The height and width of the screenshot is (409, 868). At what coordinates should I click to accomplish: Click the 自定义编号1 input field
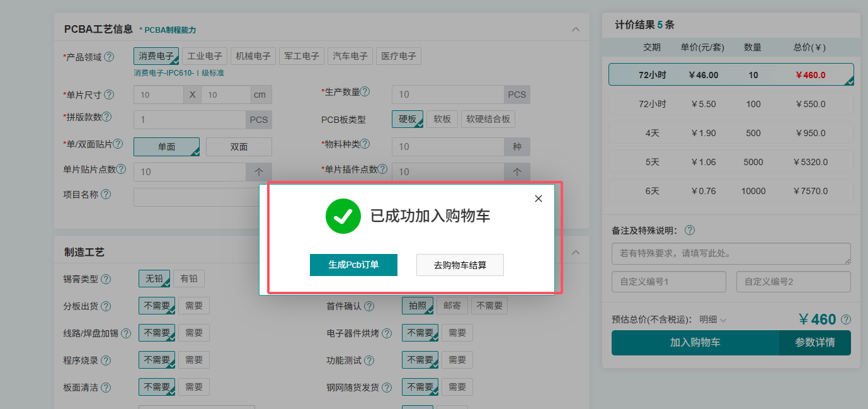tap(668, 282)
